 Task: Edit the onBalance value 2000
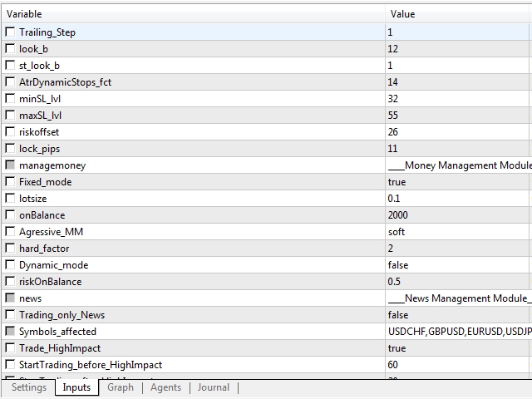coord(457,215)
